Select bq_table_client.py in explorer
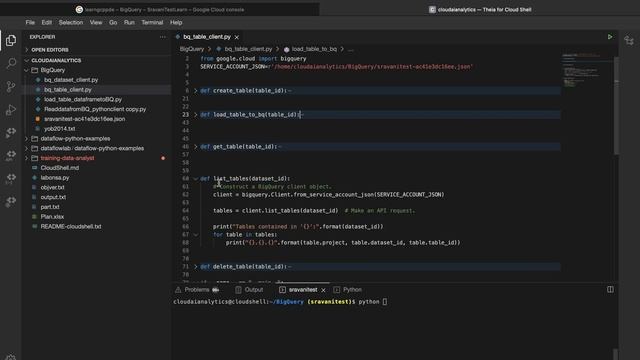Viewport: 640px width, 360px height. click(68, 90)
